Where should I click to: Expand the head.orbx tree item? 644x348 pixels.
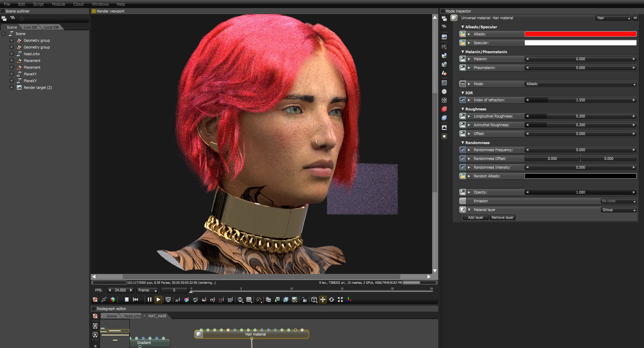tap(11, 54)
